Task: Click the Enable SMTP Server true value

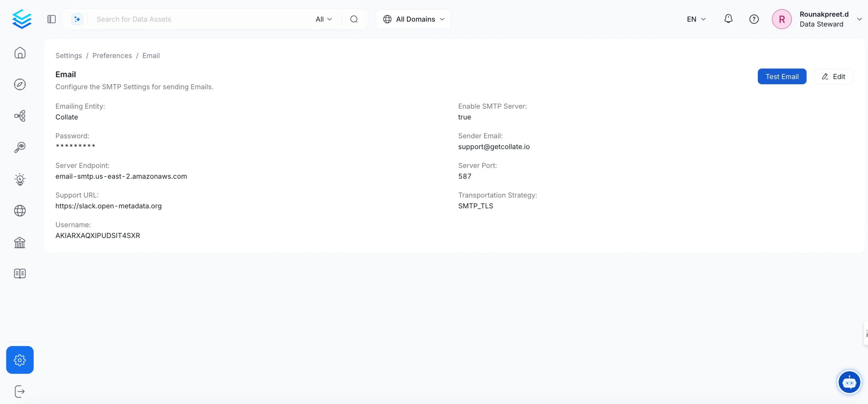Action: click(464, 117)
